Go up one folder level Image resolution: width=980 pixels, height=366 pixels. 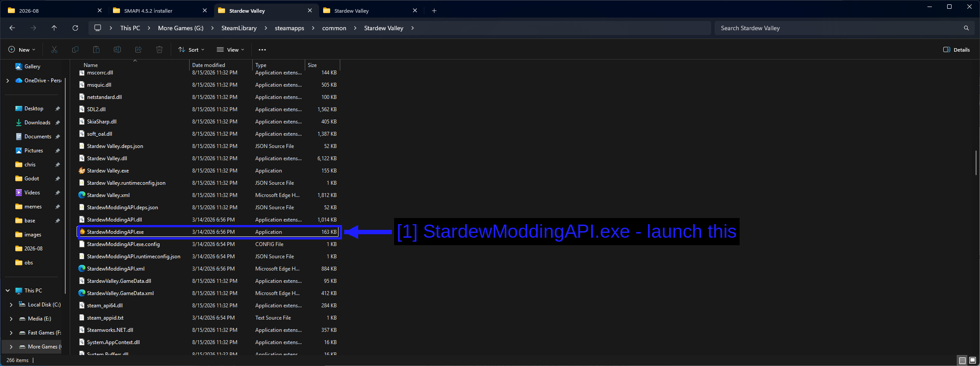54,28
